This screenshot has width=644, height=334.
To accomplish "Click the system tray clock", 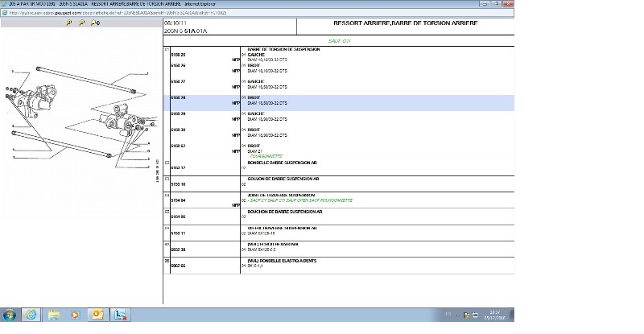I will [495, 315].
